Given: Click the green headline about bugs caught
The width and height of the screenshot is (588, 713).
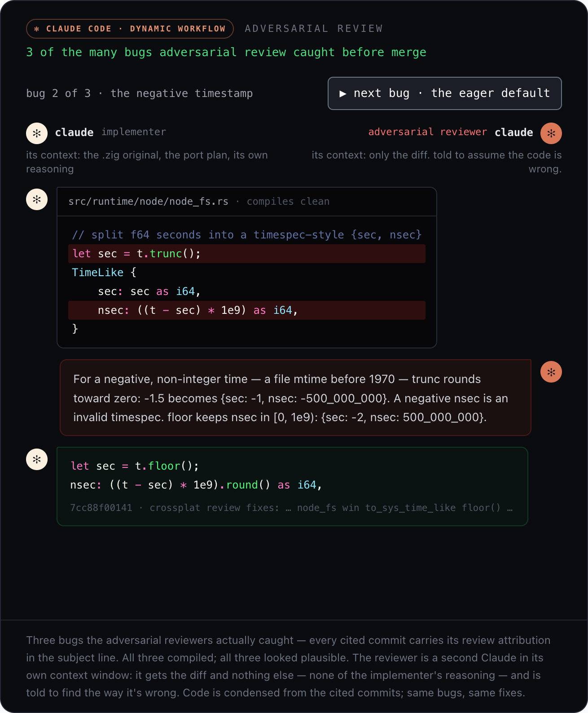Looking at the screenshot, I should coord(226,53).
